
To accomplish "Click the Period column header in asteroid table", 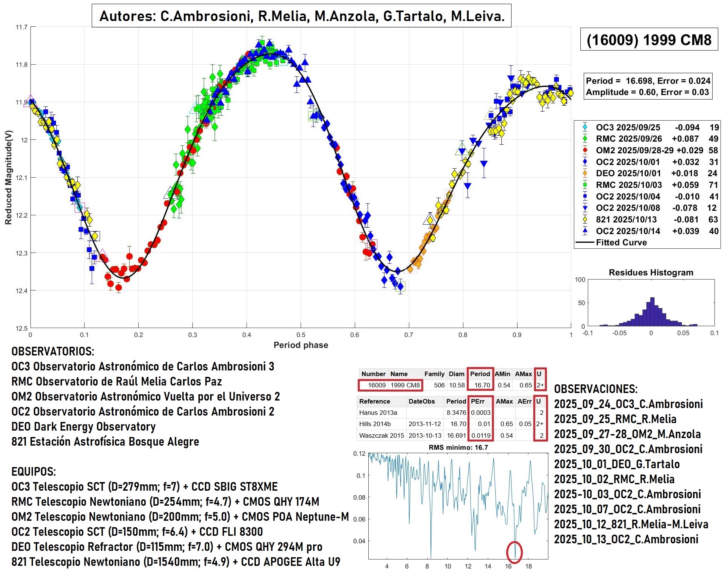I will [480, 374].
